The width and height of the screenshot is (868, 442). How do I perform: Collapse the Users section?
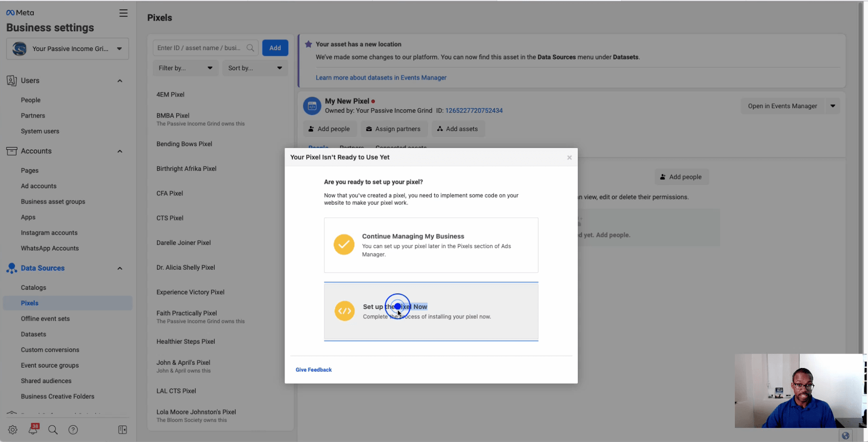[x=120, y=81]
